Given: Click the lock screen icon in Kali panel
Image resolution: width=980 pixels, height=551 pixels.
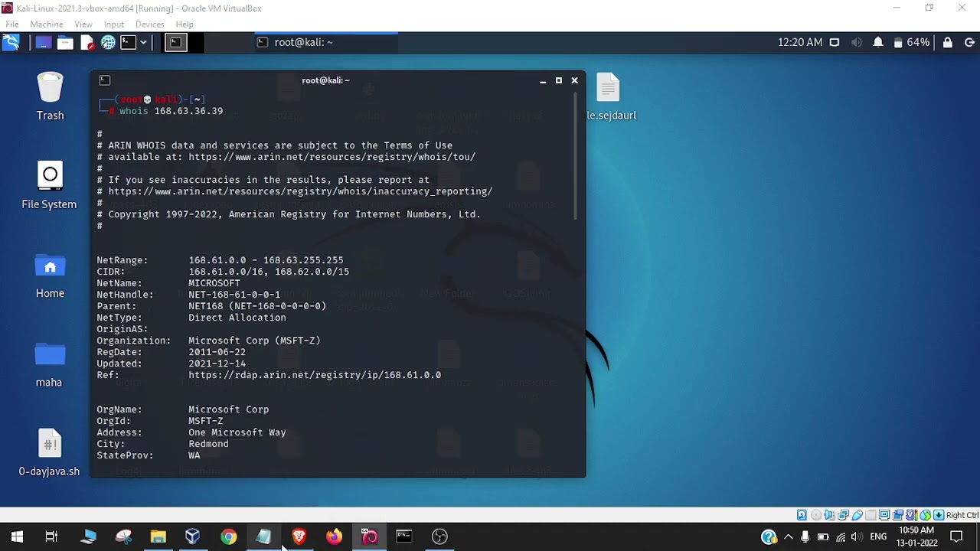Looking at the screenshot, I should pos(948,43).
